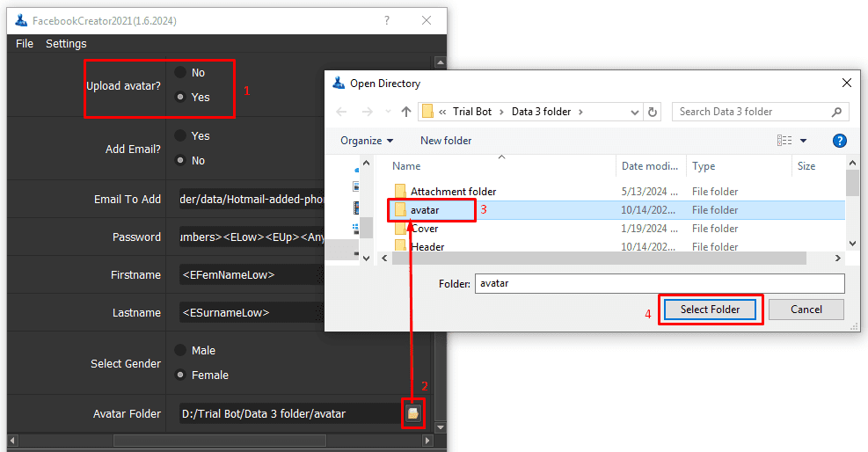
Task: Choose Male gender option
Action: pyautogui.click(x=180, y=350)
